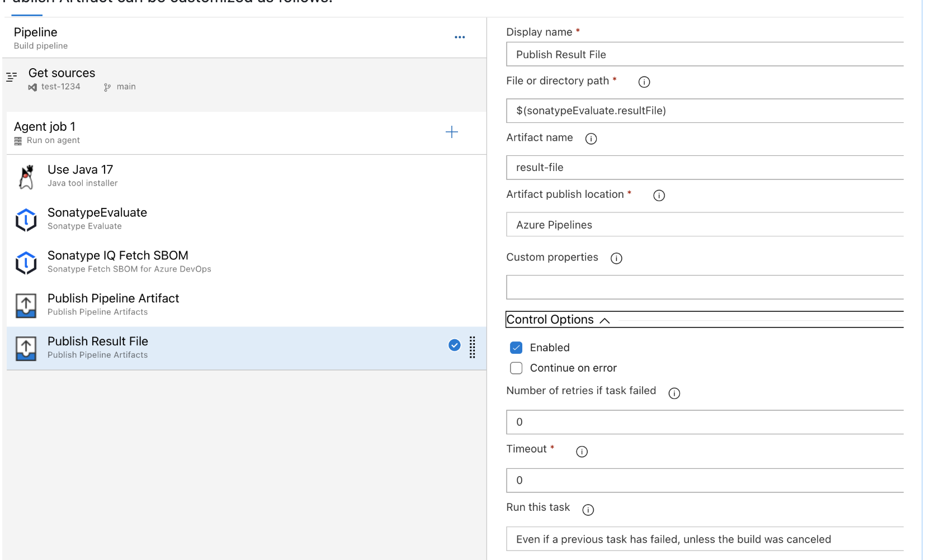Click the Run on agent server icon

pos(18,141)
